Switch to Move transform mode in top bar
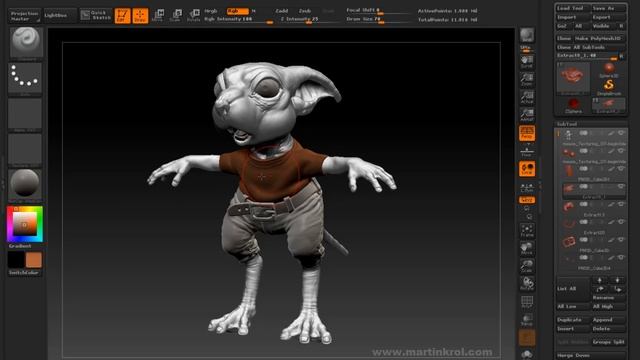This screenshot has height=360, width=640. point(158,16)
